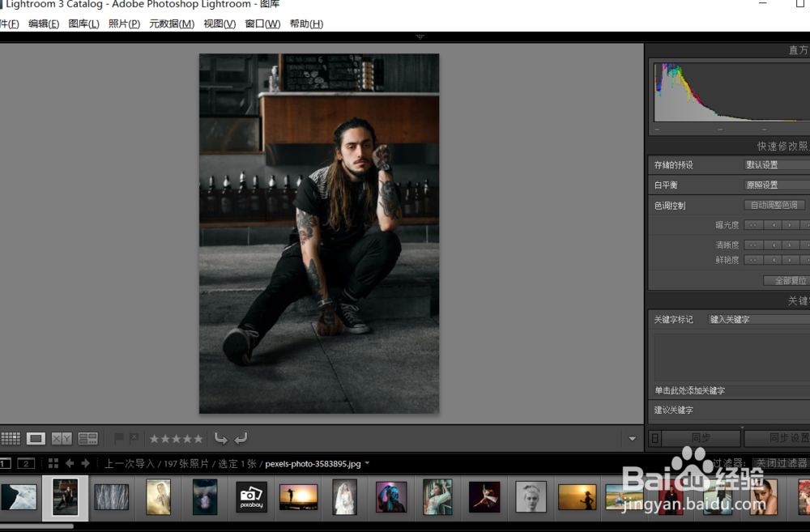Select snowy coastline filmstrip thumbnail

(x=19, y=497)
